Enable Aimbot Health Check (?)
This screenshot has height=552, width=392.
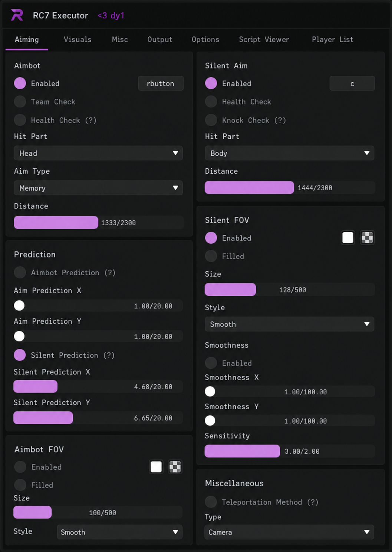[20, 120]
